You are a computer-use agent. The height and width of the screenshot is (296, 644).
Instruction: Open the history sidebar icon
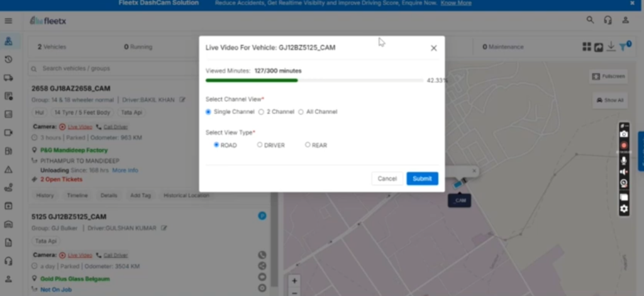[8, 60]
